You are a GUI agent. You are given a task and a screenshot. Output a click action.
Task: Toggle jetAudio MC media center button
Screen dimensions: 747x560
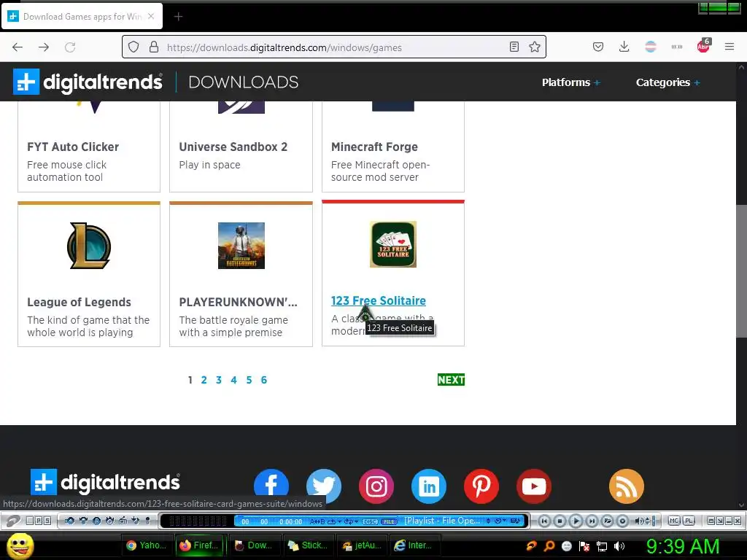[x=674, y=521]
